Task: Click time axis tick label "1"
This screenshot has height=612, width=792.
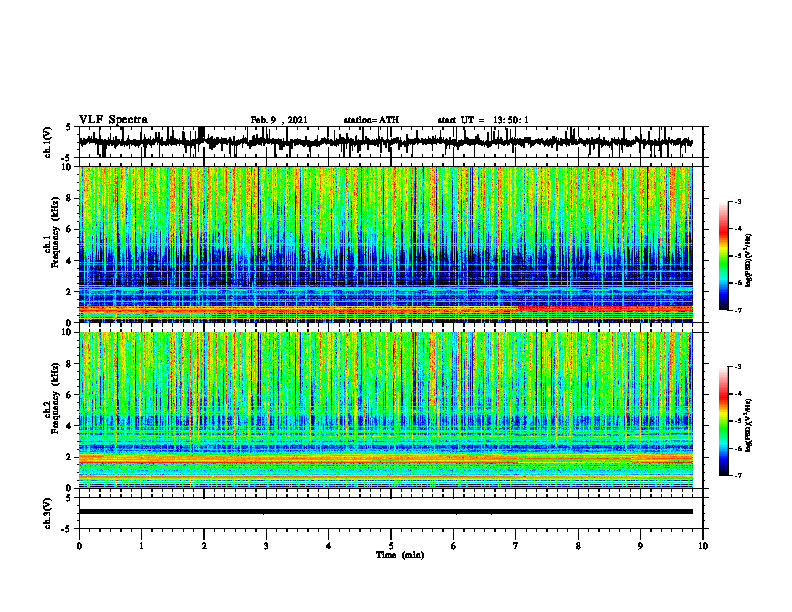Action: tap(141, 546)
